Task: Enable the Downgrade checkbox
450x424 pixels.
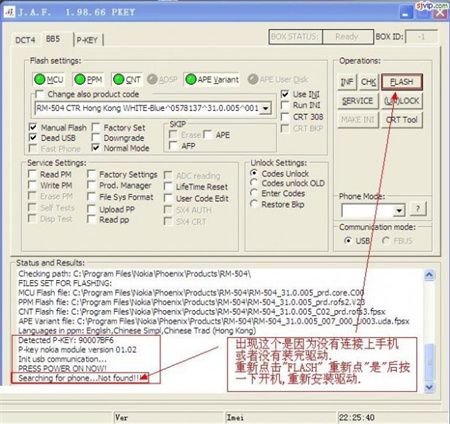Action: (96, 138)
